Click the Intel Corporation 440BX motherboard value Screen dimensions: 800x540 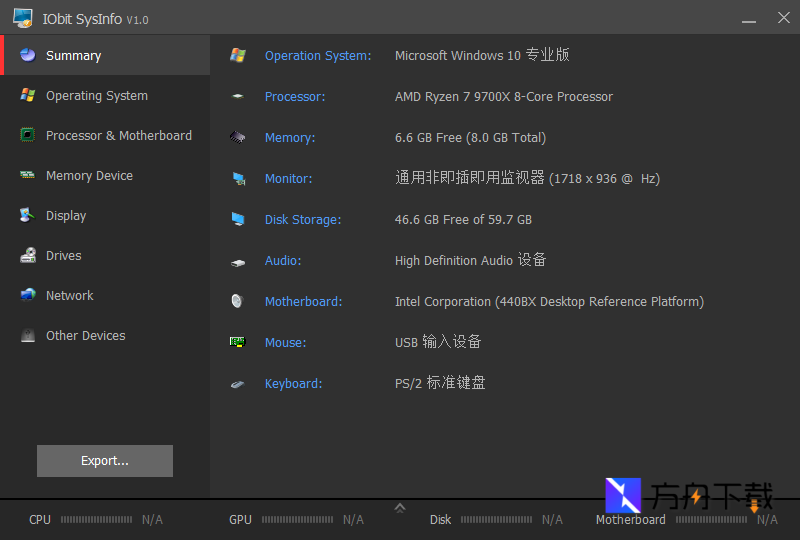coord(549,302)
